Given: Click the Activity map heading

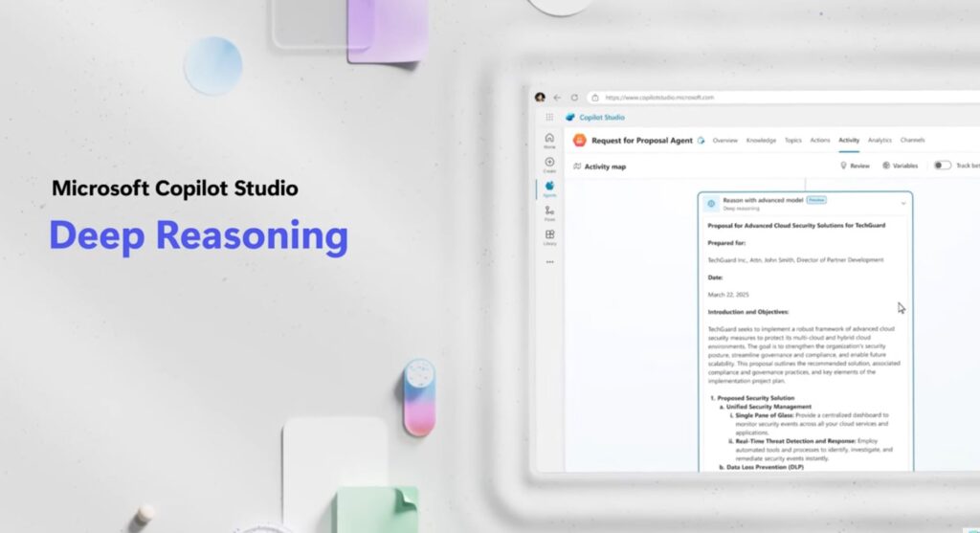Looking at the screenshot, I should coord(605,167).
